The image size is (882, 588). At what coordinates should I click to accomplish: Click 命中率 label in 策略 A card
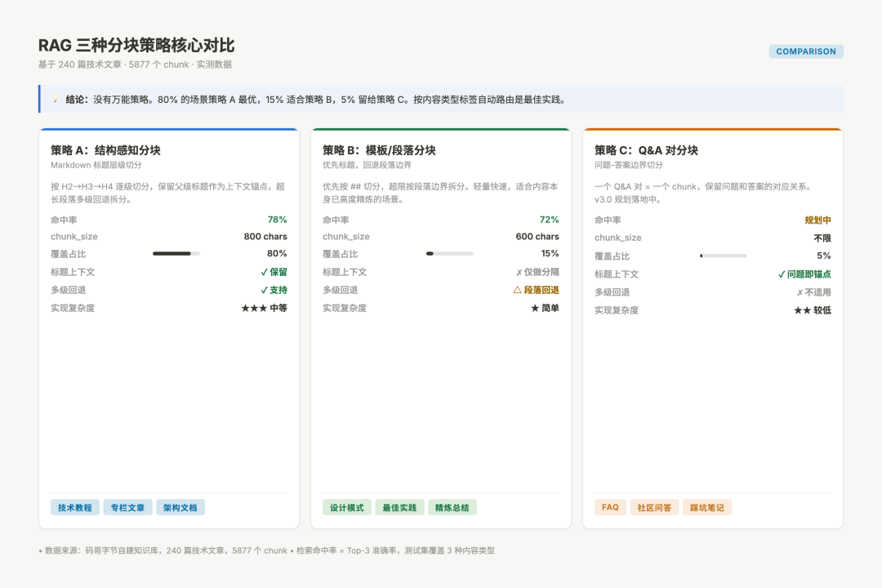pyautogui.click(x=65, y=220)
